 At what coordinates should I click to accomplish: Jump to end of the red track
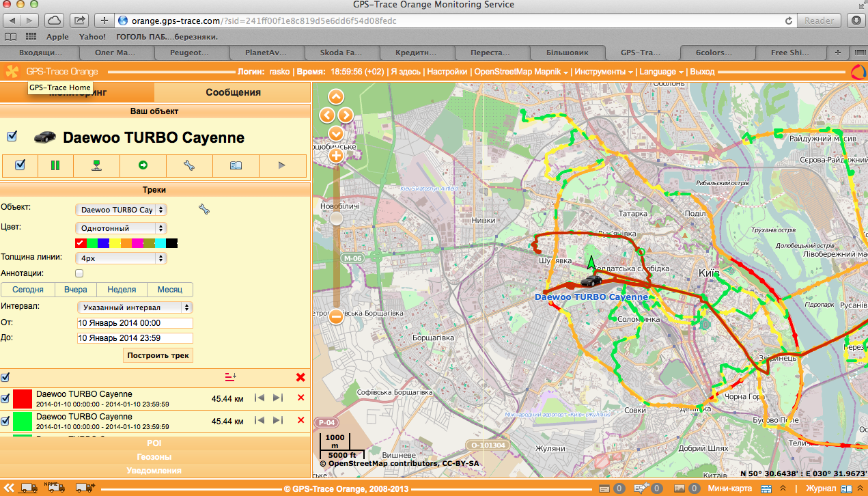tap(277, 398)
